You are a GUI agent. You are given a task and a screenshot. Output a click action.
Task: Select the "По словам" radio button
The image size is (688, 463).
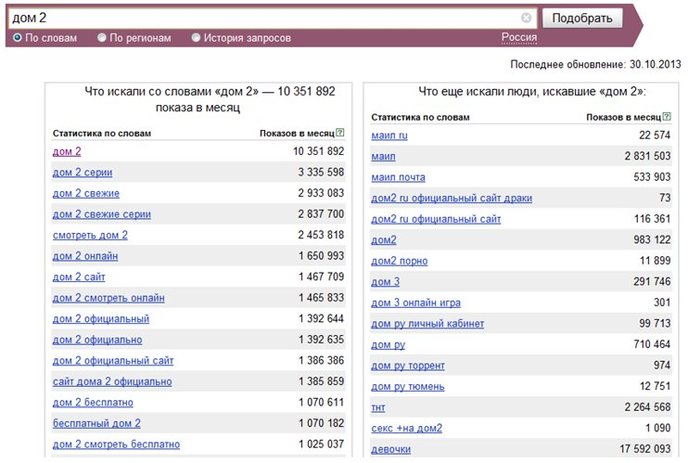pyautogui.click(x=17, y=38)
